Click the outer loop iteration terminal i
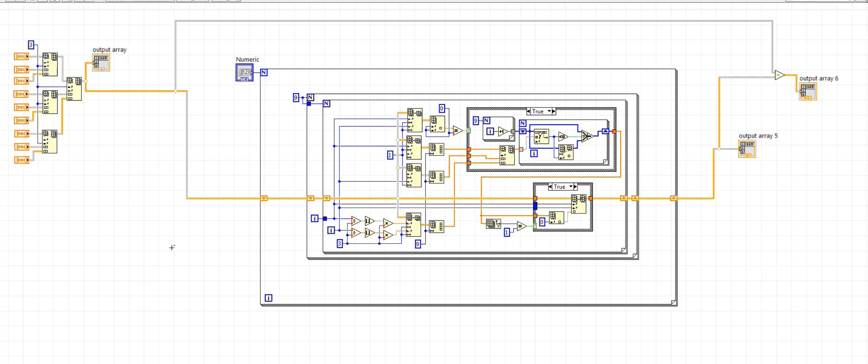Image resolution: width=868 pixels, height=364 pixels. pyautogui.click(x=268, y=297)
